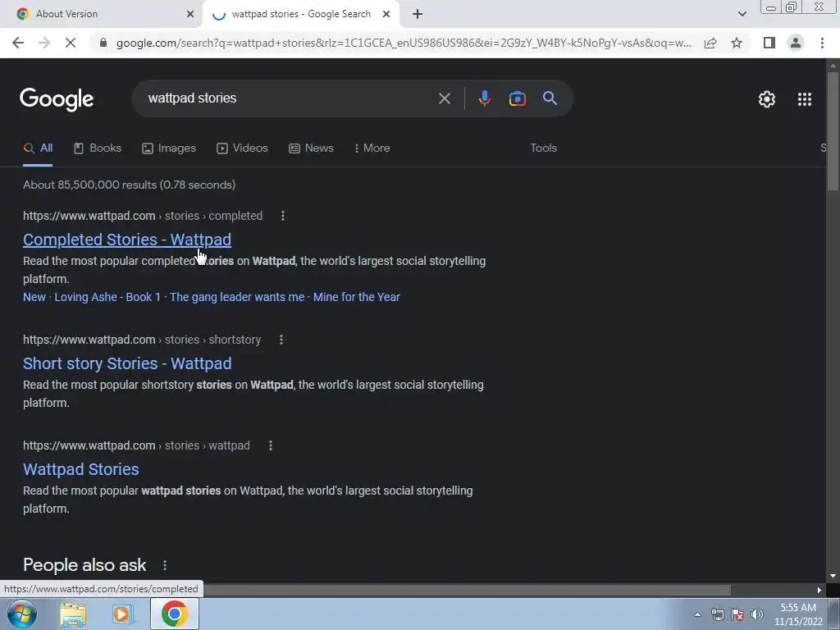The height and width of the screenshot is (630, 840).
Task: Follow The gang leader wants me sitelink
Action: click(237, 297)
